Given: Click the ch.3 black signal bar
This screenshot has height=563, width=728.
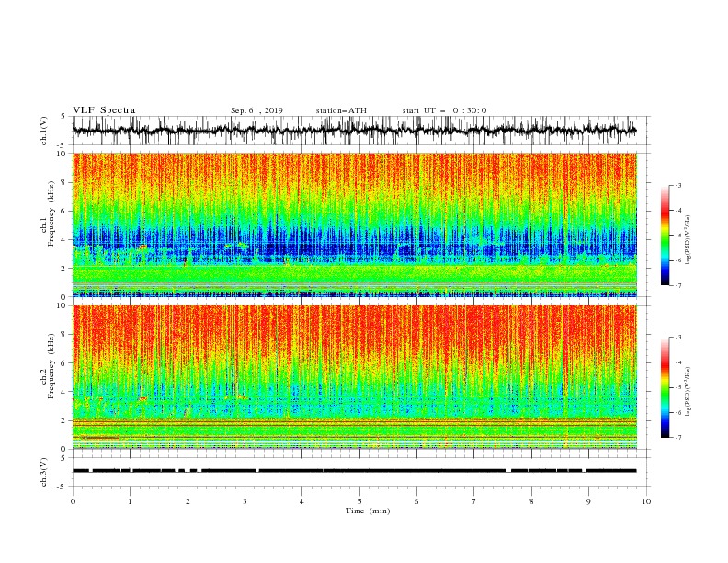Looking at the screenshot, I should [x=354, y=471].
